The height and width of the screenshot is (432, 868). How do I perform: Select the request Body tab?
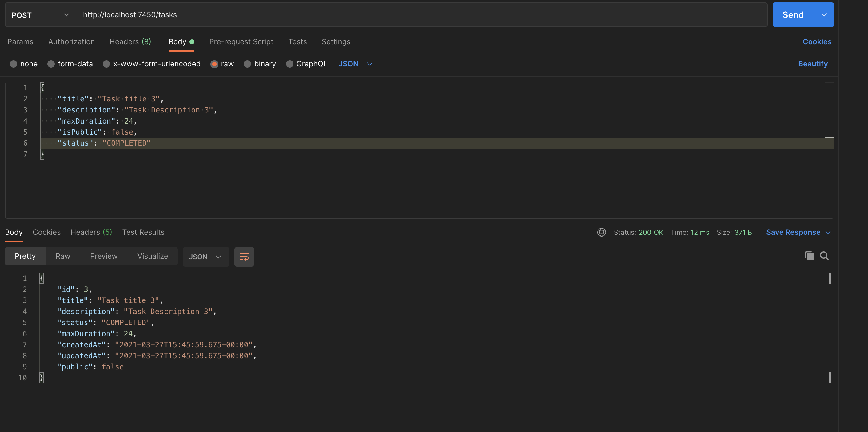(181, 42)
